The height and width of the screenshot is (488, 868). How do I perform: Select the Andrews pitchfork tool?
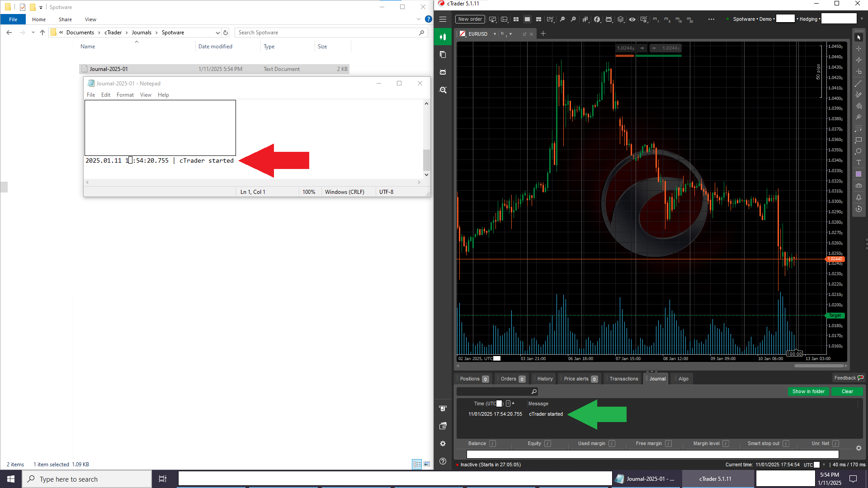859,117
